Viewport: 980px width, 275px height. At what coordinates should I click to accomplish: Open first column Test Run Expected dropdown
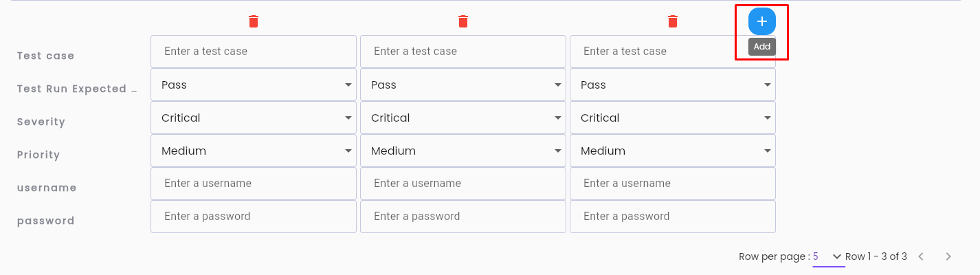254,85
